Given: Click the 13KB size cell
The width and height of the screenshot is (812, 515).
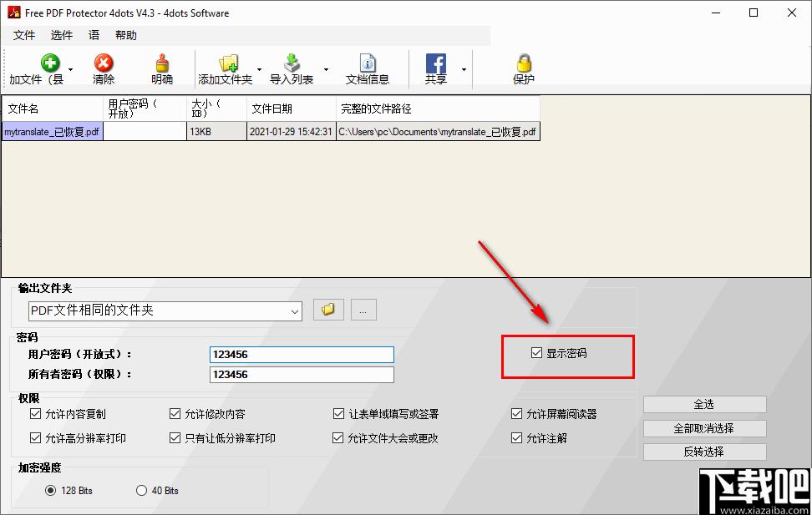Looking at the screenshot, I should click(216, 132).
